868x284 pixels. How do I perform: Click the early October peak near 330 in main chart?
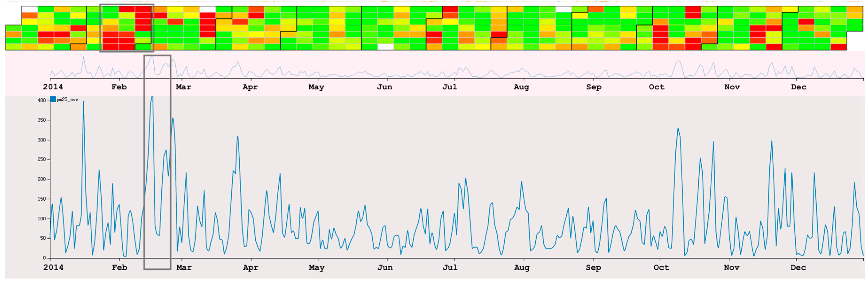pyautogui.click(x=678, y=129)
